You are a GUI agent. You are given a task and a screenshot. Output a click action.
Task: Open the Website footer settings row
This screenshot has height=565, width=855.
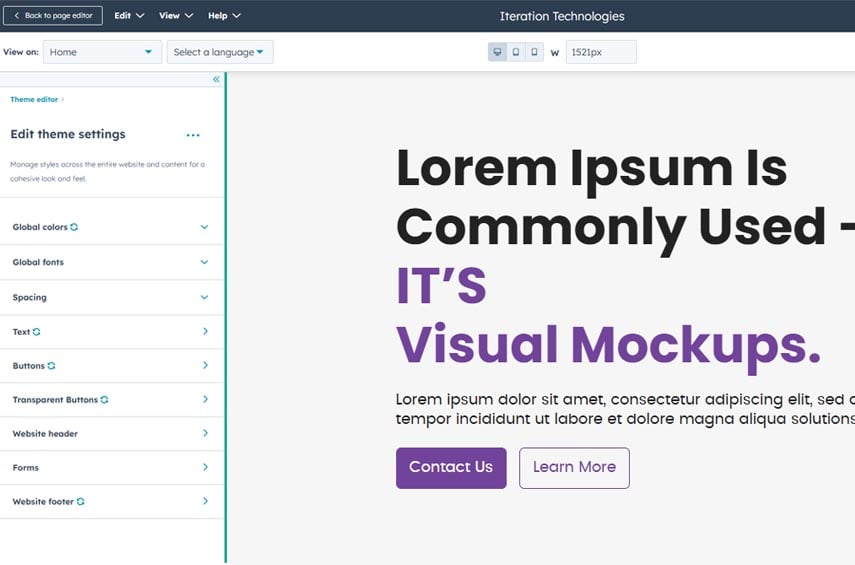click(112, 501)
